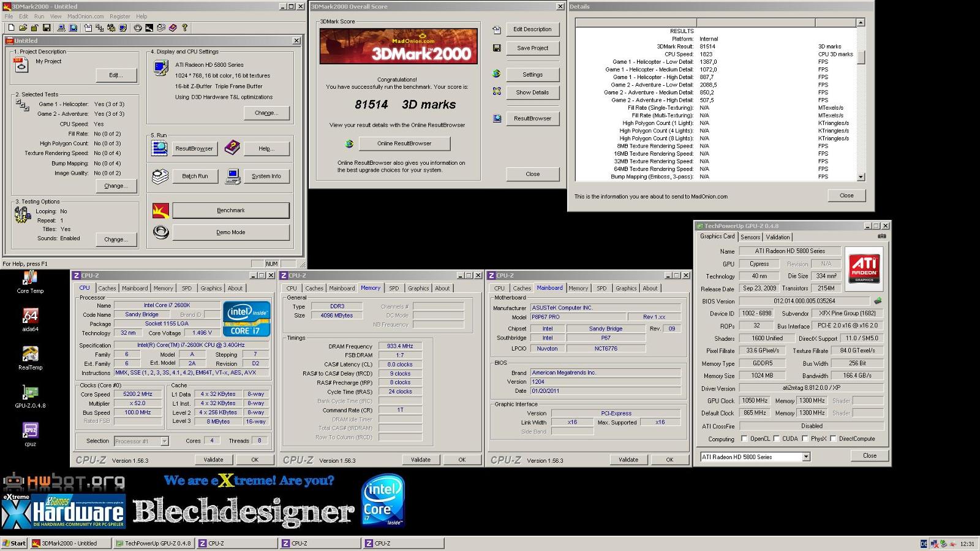980x551 pixels.
Task: Open the Run menu in 3DMark2000
Action: tap(39, 17)
